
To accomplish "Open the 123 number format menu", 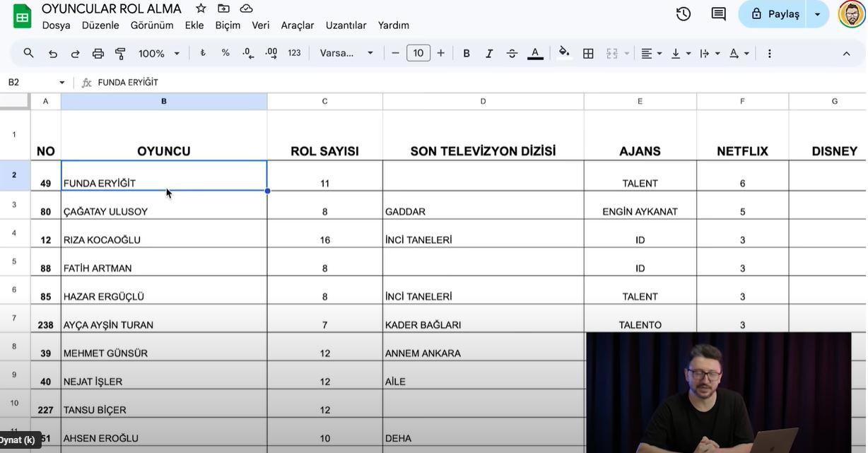I will [295, 53].
